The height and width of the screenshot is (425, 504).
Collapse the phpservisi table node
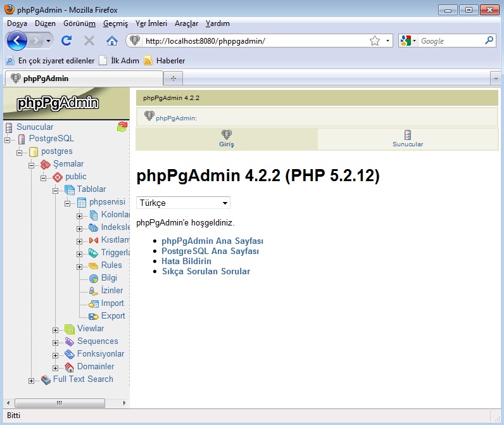point(67,203)
